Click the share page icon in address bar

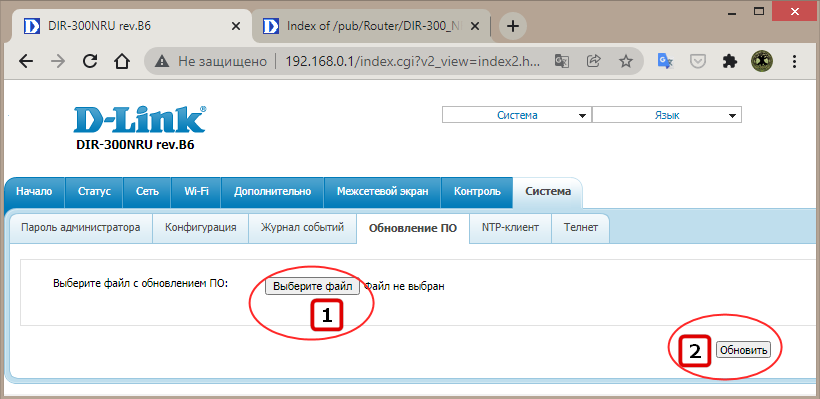[594, 62]
